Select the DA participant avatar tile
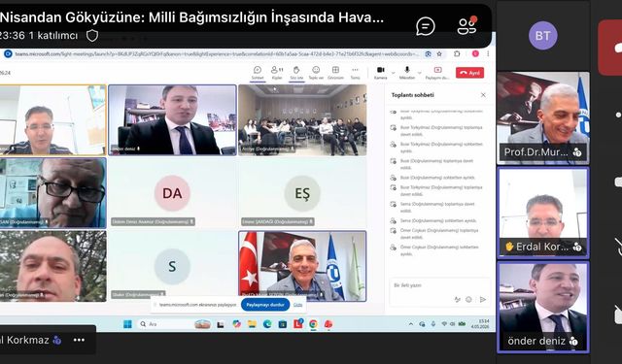This screenshot has height=364, width=622. click(173, 193)
